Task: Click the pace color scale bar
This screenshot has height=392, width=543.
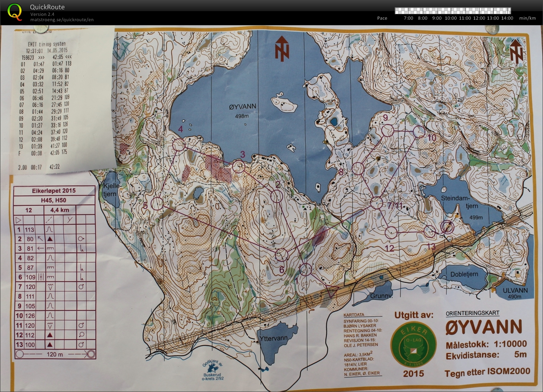Action: point(453,11)
